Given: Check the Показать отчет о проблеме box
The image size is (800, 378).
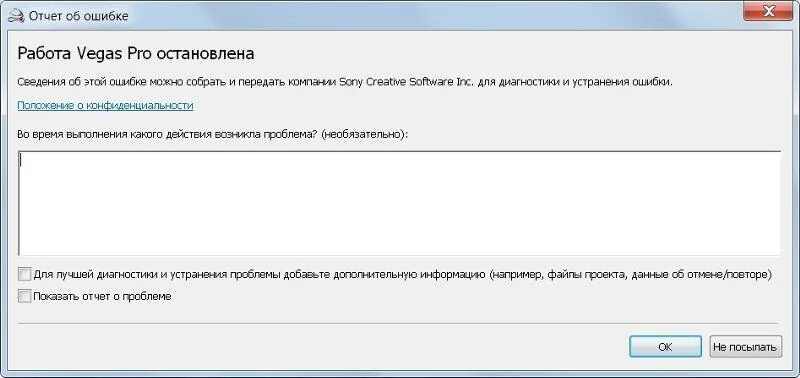Looking at the screenshot, I should coord(24,296).
